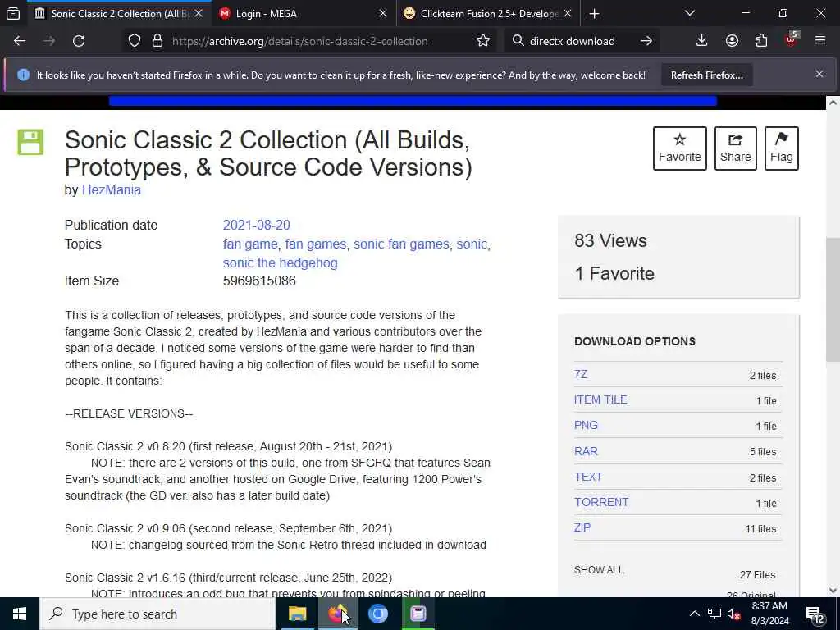Click the 27 Files count text
Screen dimensions: 840x630
(x=757, y=575)
